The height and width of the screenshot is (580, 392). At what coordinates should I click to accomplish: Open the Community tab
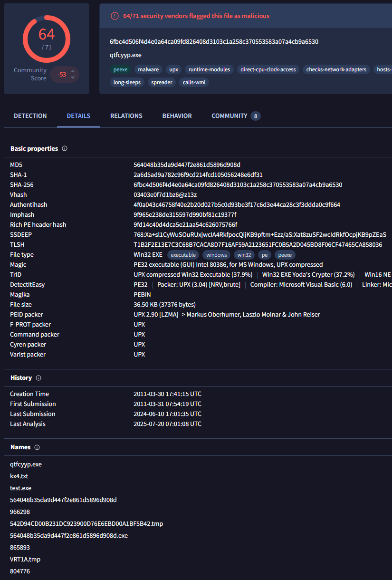(x=229, y=116)
